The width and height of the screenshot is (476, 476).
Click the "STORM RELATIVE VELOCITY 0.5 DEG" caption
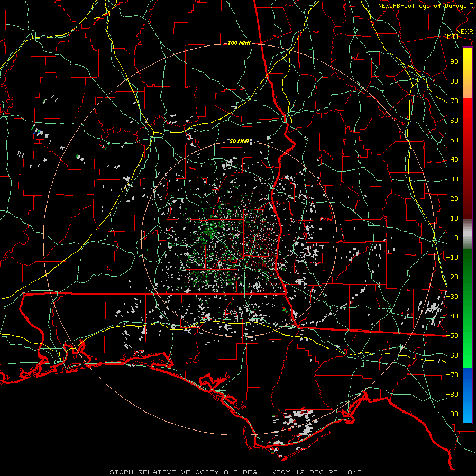pyautogui.click(x=183, y=472)
